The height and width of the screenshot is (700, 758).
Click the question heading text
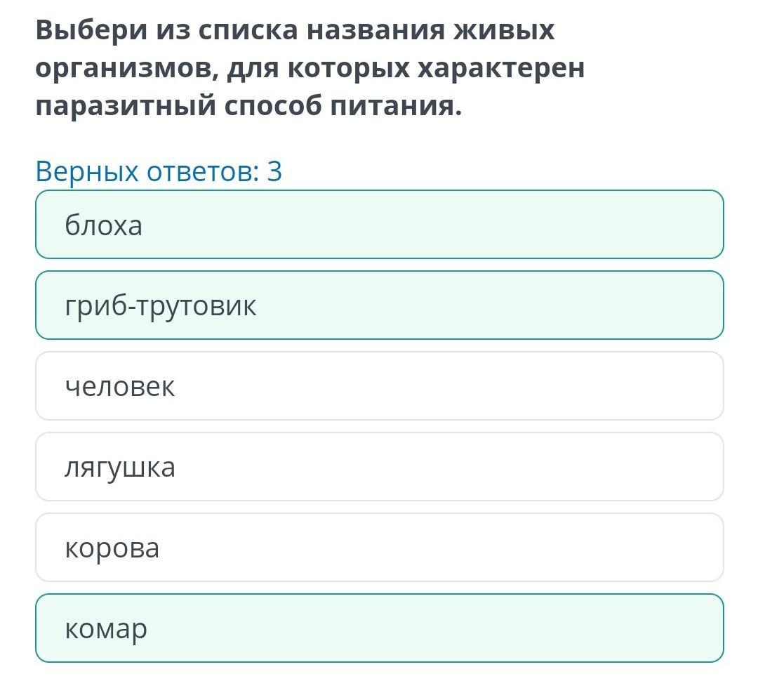tap(310, 68)
